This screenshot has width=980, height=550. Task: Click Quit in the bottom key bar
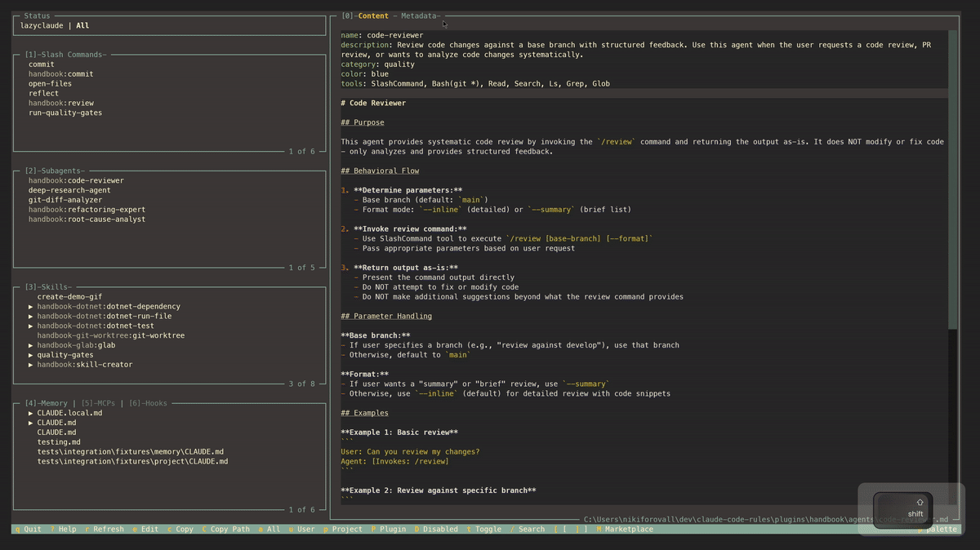(32, 529)
